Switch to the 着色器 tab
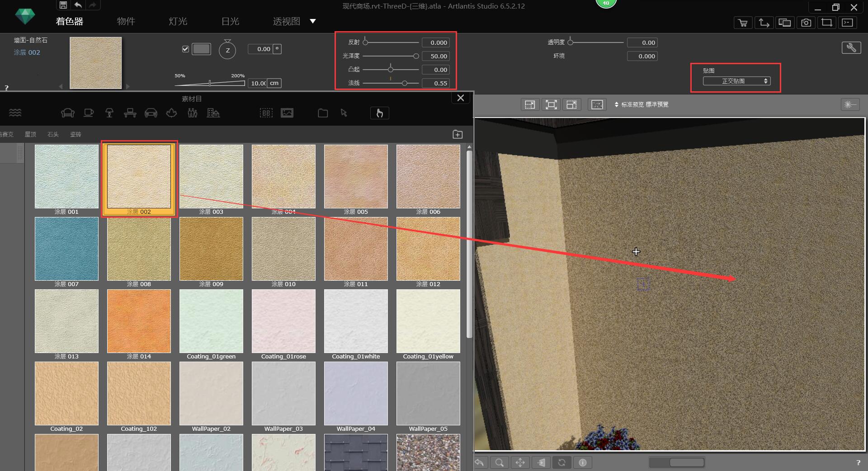 70,21
